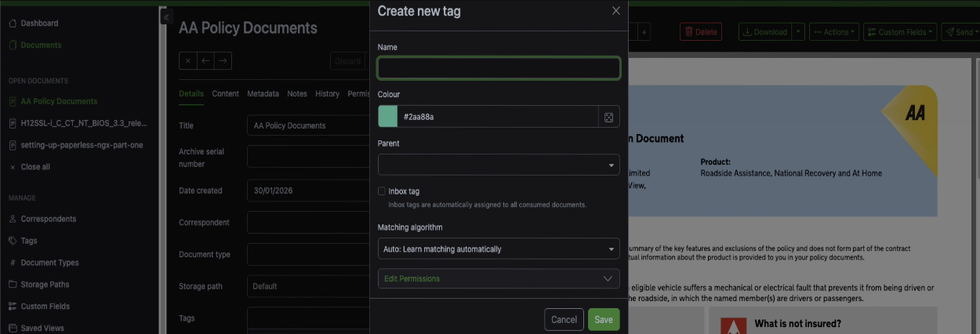Click the Cancel button
980x334 pixels.
click(x=564, y=320)
